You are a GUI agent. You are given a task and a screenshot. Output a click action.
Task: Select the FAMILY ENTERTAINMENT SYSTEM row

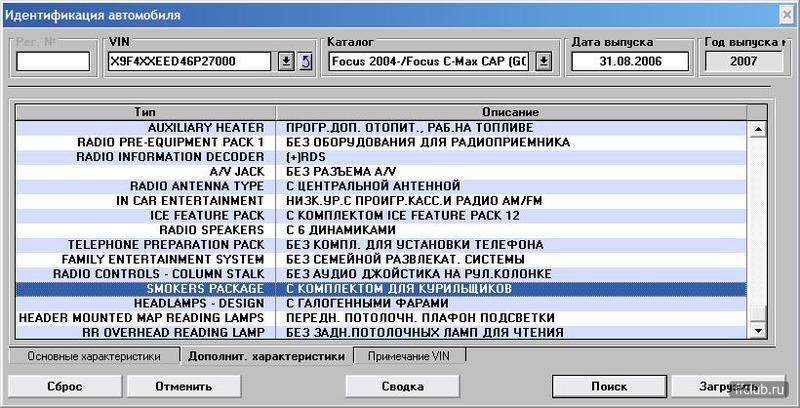pos(381,260)
